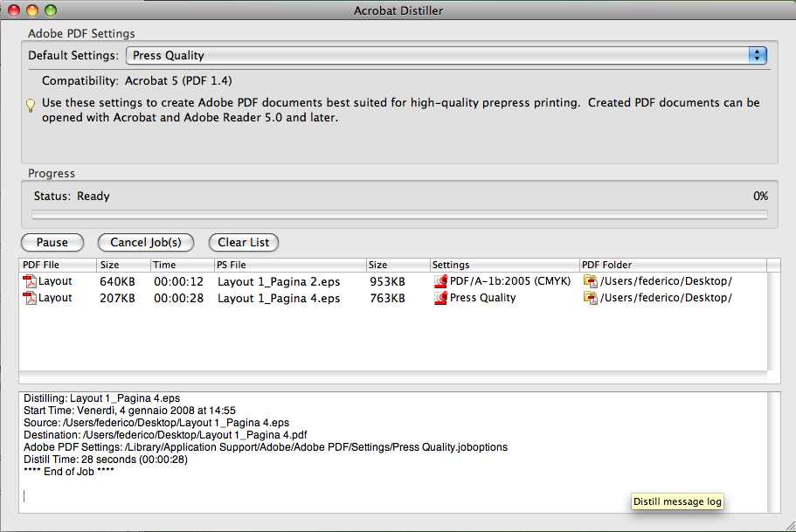Click the Acrobat Distiller title bar
Image resolution: width=796 pixels, height=532 pixels.
pyautogui.click(x=398, y=10)
